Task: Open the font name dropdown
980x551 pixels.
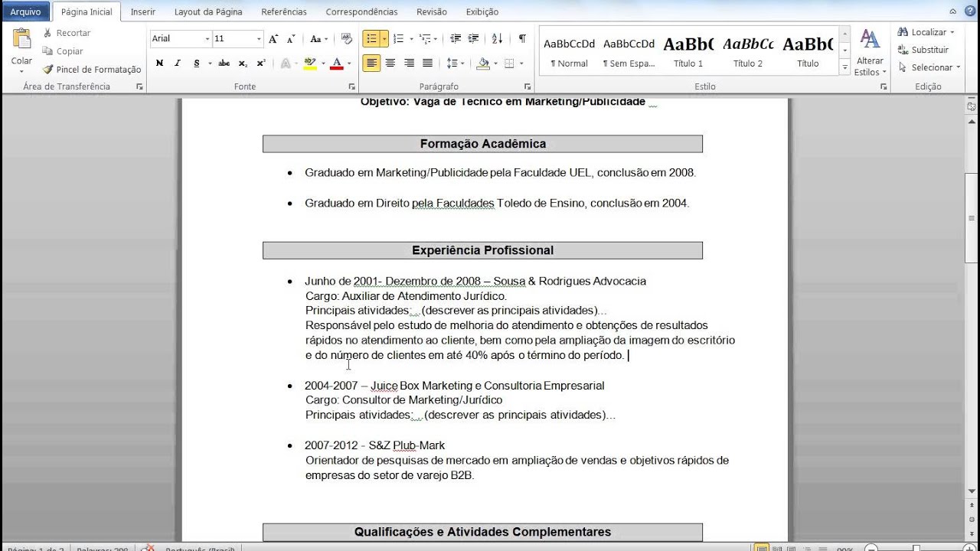Action: [207, 38]
